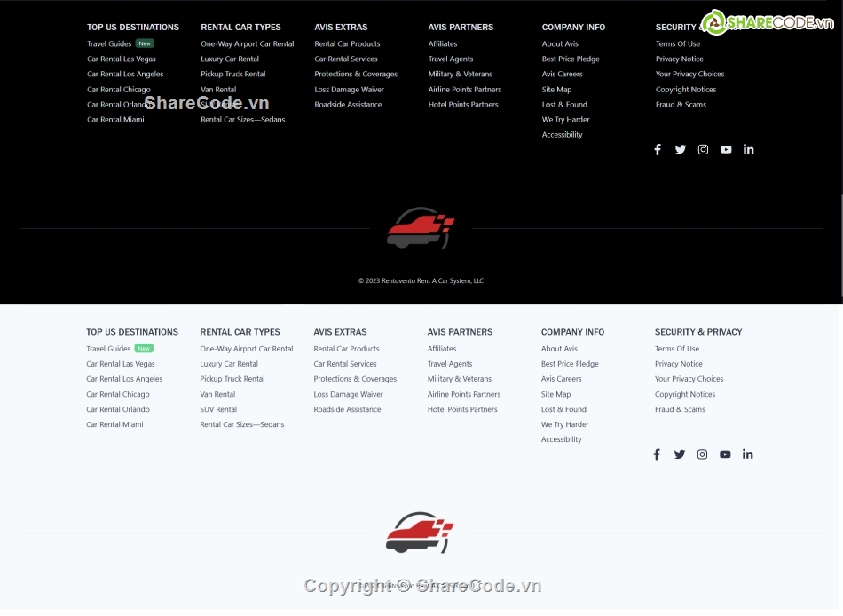
Task: Open YouTube icon in the light footer
Action: [x=725, y=454]
